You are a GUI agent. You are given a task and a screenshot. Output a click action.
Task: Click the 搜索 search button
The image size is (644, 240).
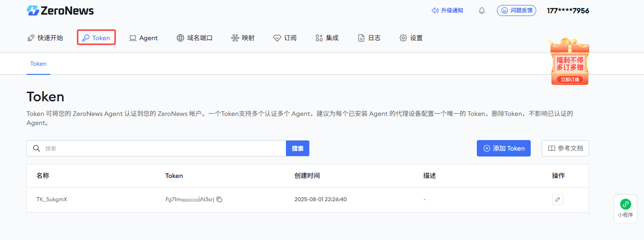[x=297, y=148]
